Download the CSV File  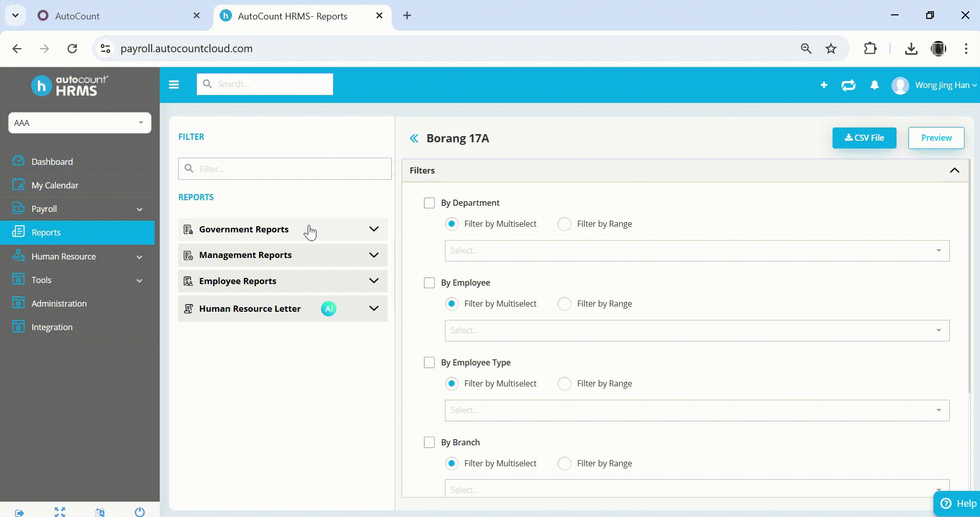click(864, 138)
